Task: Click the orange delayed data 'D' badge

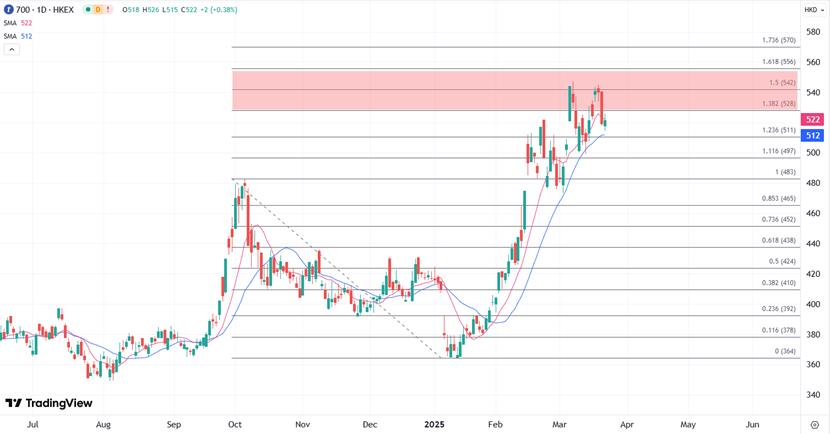Action: [100, 9]
